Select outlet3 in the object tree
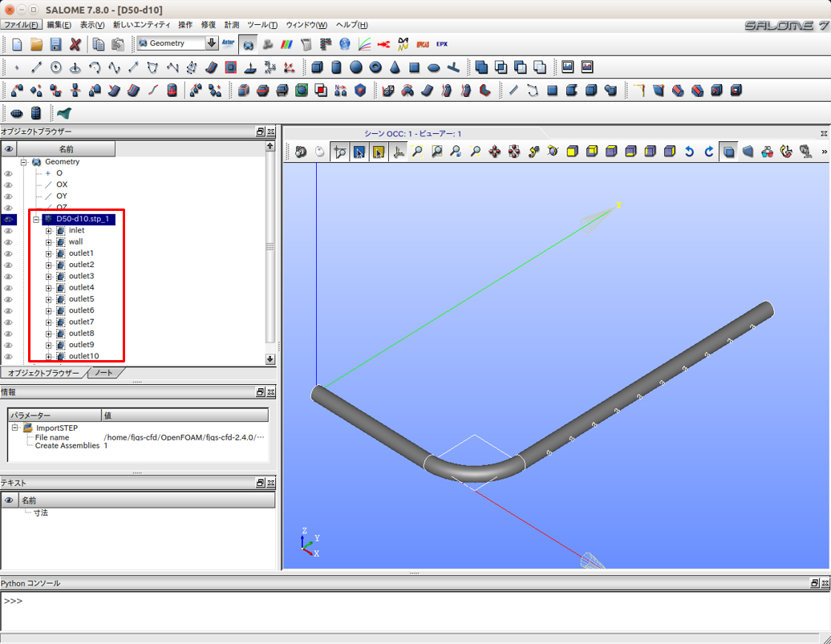Screen dimensions: 831x644 [81, 276]
